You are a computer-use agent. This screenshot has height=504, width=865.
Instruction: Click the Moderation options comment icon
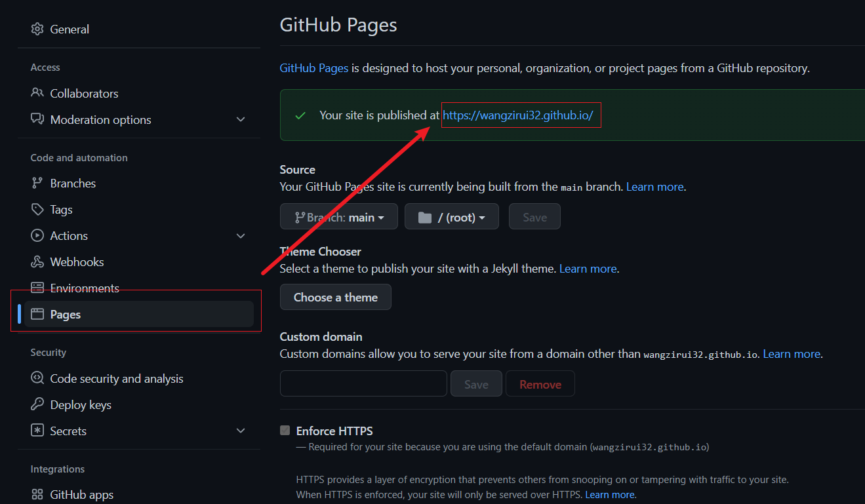[37, 119]
